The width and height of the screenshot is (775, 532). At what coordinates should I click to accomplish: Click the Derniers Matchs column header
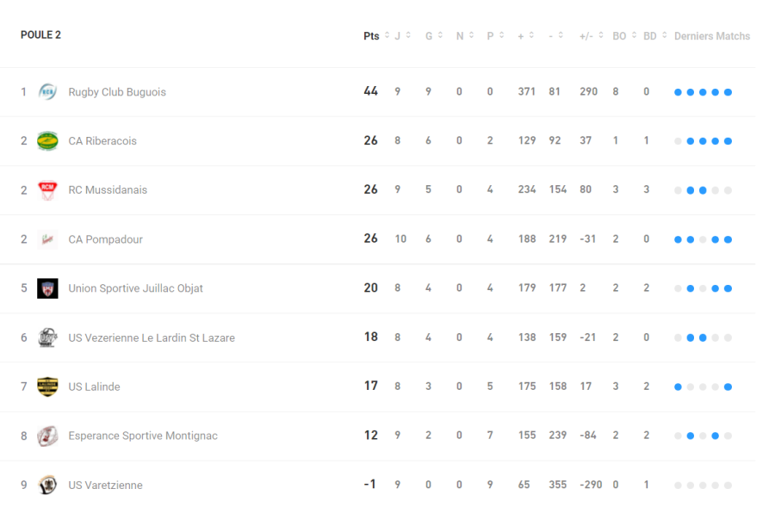pos(711,36)
